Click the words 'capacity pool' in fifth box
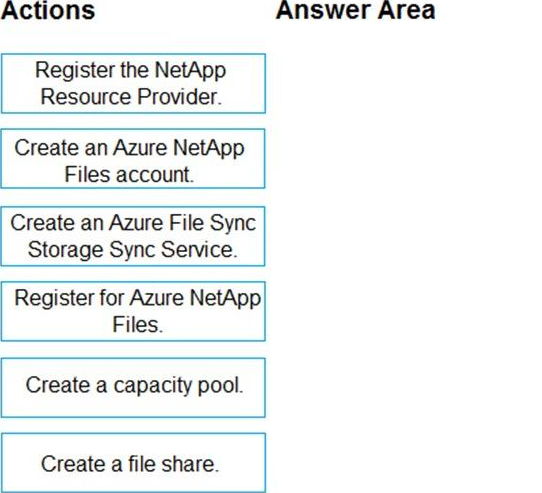542x493 pixels. coord(178,385)
